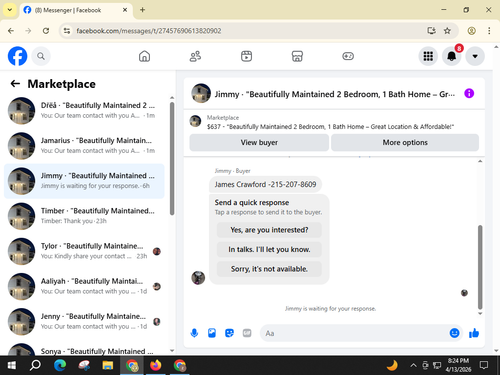Click the View buyer button

pos(259,142)
